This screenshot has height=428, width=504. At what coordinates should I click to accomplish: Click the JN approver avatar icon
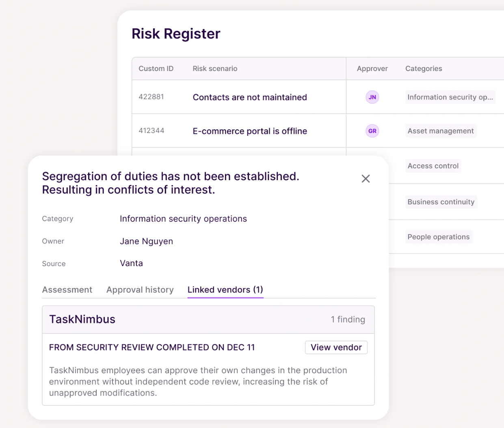tap(372, 97)
